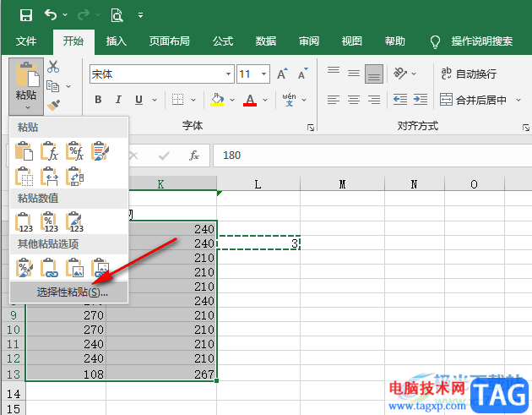Viewport: 532px width, 415px height.
Task: Open the font settings dialog launcher
Action: pos(311,128)
